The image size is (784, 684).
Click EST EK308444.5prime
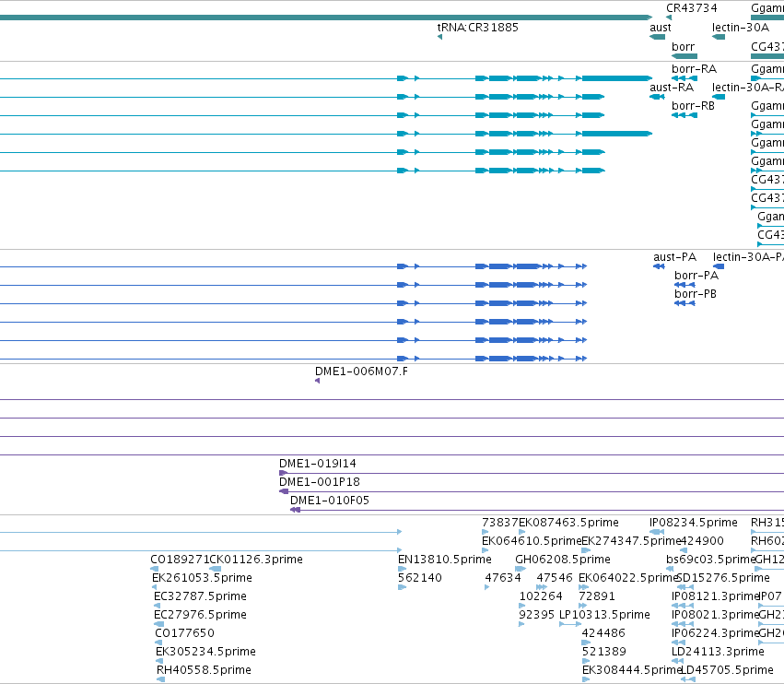[x=632, y=670]
